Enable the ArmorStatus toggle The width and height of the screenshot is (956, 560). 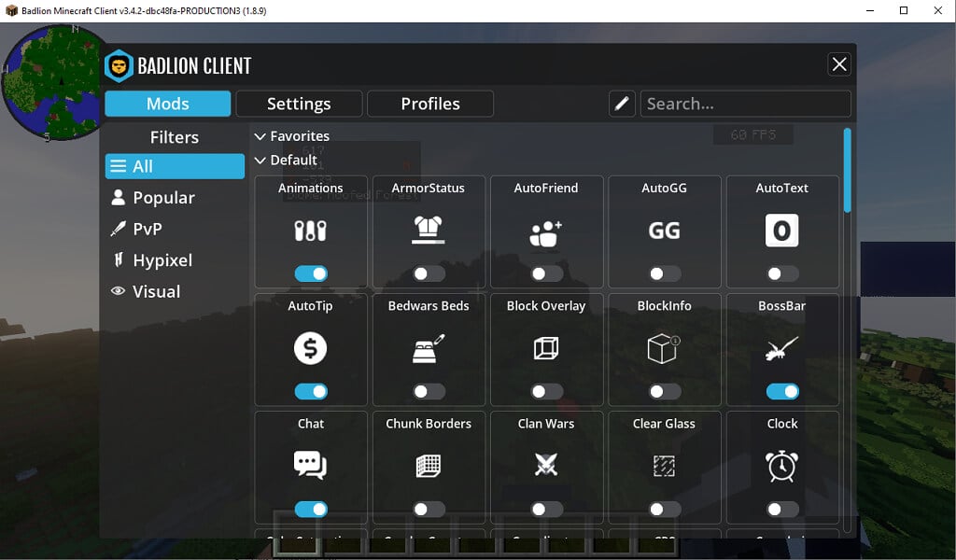429,273
